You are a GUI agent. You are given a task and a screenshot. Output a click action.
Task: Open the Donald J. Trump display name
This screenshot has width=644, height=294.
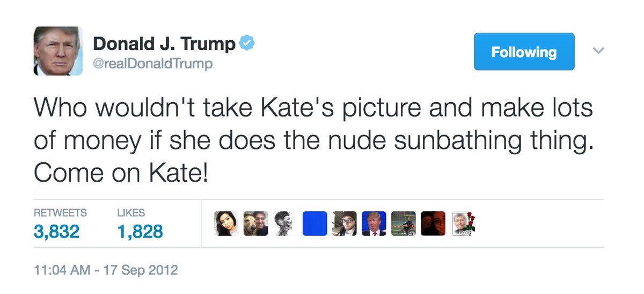tap(164, 44)
